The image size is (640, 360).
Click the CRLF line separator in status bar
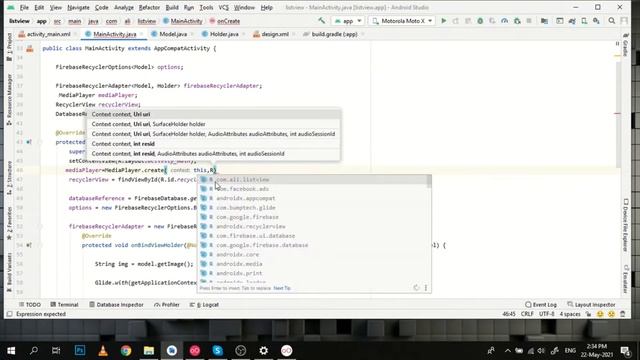click(527, 314)
